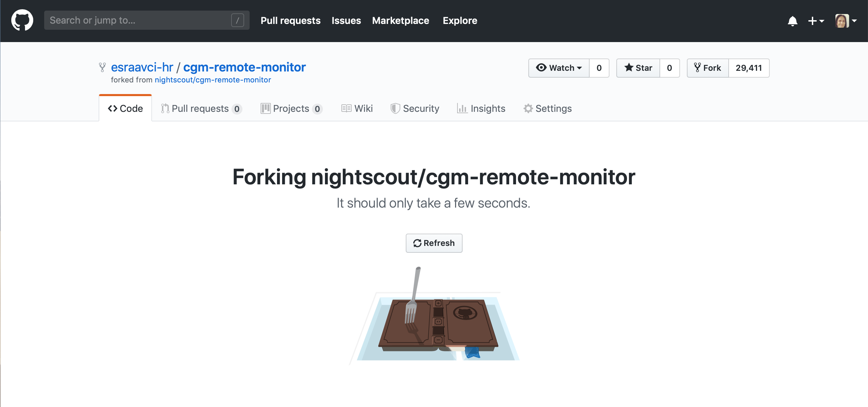Open Explore in top navigation

click(x=460, y=21)
